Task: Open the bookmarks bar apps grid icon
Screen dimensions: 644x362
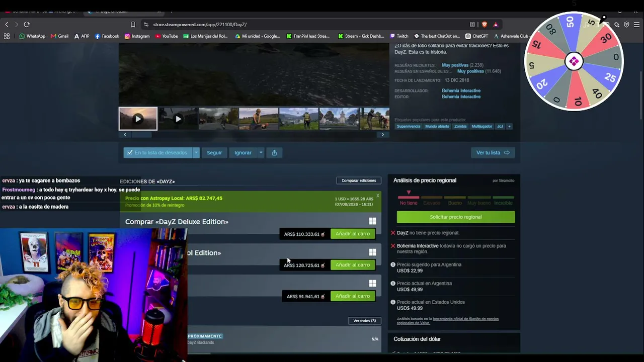Action: coord(7,36)
